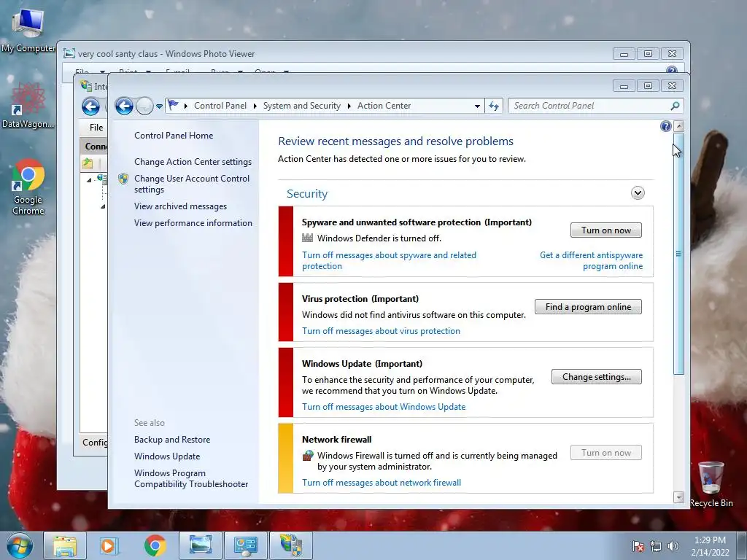
Task: Click Windows Firewall icon in Network firewall message
Action: pyautogui.click(x=308, y=456)
